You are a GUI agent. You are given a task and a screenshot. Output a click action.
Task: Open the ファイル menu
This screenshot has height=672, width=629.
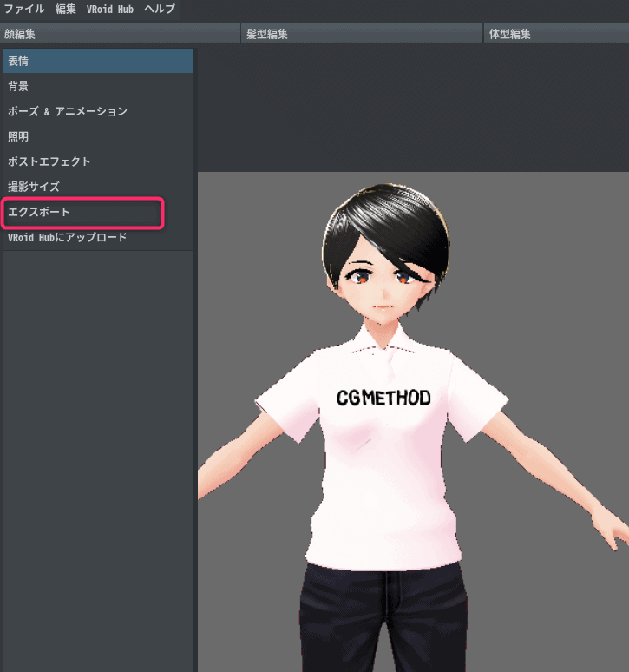pyautogui.click(x=24, y=9)
